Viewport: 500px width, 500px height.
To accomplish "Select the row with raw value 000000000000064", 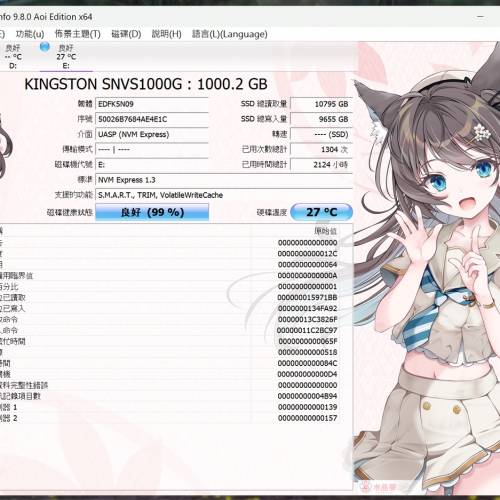I will pyautogui.click(x=176, y=265).
